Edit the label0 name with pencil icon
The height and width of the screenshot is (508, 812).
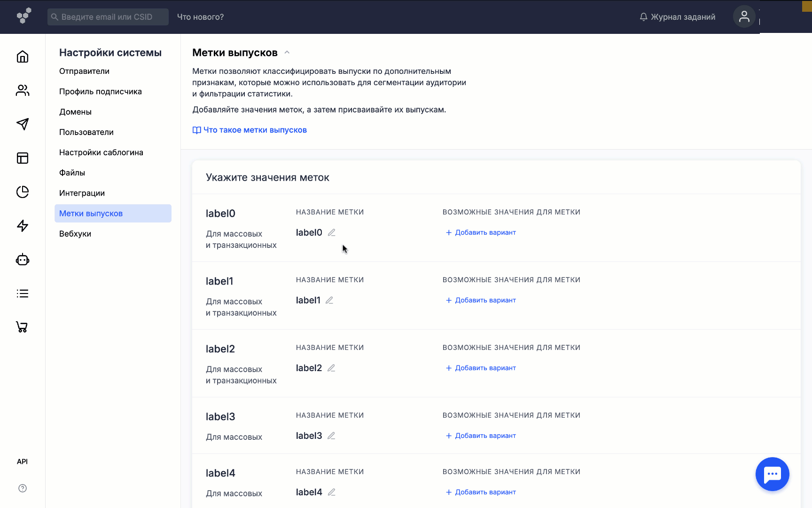[x=332, y=232]
